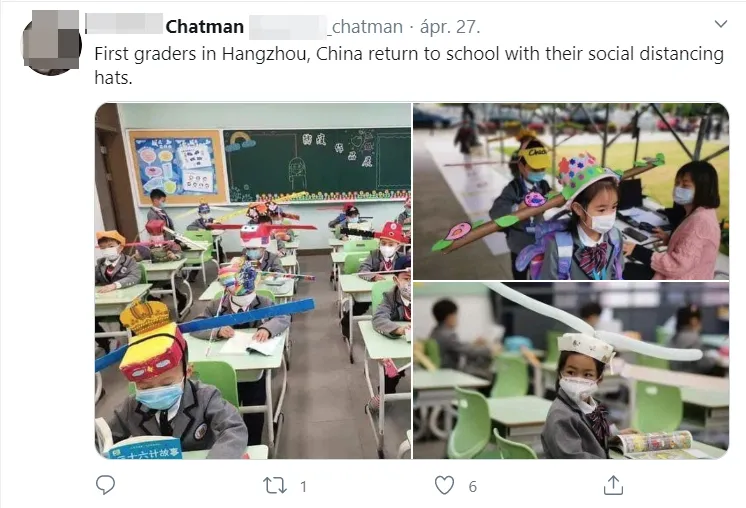The width and height of the screenshot is (746, 508).
Task: Click the word "hats." in tweet text
Action: click(x=113, y=78)
